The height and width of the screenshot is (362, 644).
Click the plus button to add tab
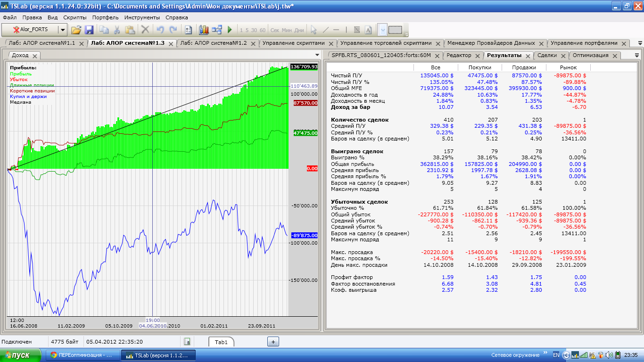pos(273,342)
